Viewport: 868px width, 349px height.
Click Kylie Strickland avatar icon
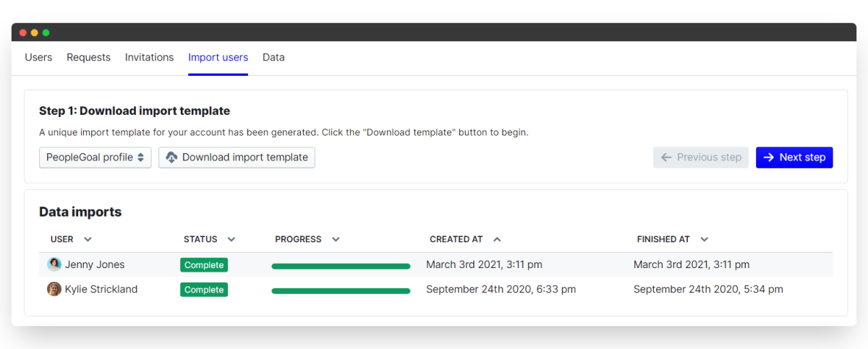(x=54, y=290)
